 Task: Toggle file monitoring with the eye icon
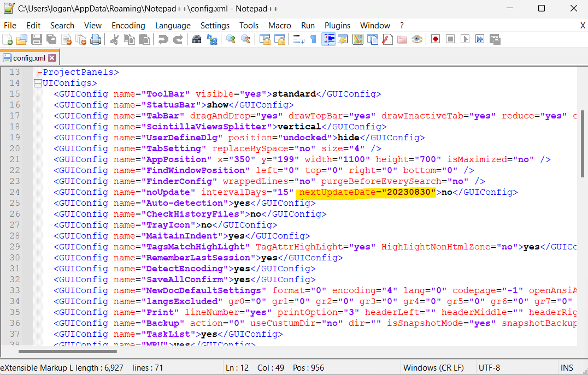(x=417, y=39)
